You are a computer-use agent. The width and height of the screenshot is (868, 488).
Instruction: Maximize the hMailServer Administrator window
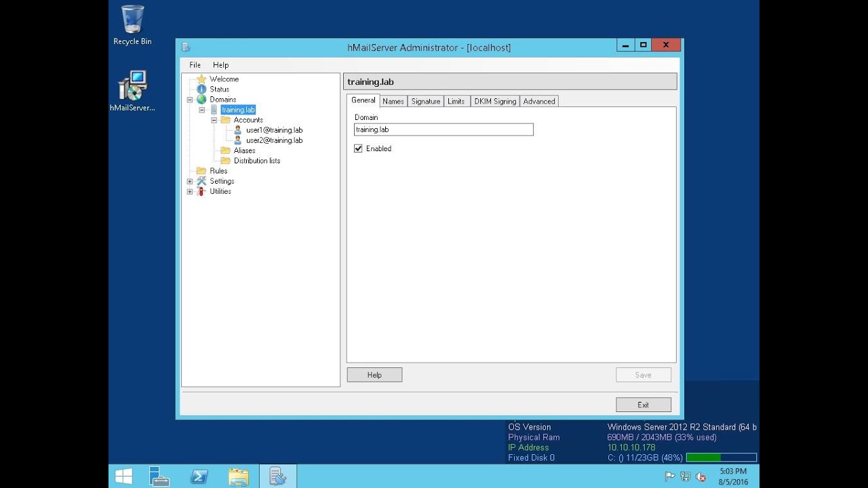click(x=643, y=45)
